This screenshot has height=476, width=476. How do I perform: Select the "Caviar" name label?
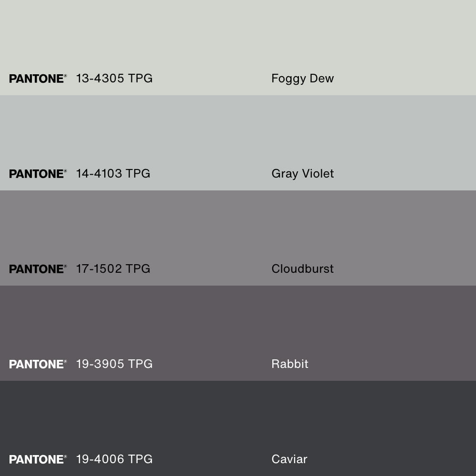289,459
